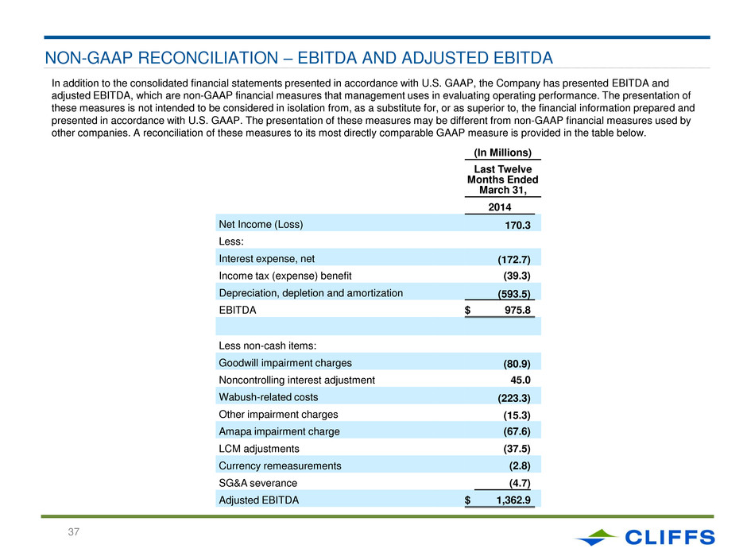Select 'Goodwill impairment charges' row label
Screen dimensions: 747x560
[x=284, y=363]
